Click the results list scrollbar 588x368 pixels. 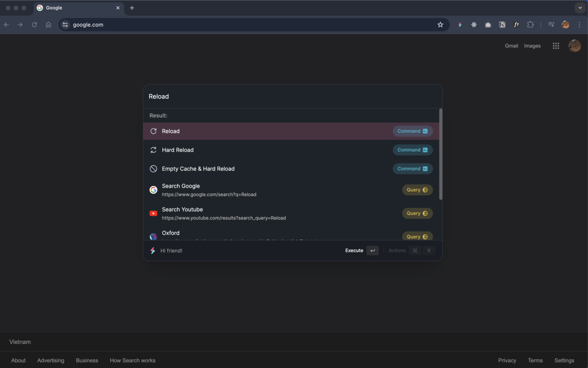click(x=441, y=155)
